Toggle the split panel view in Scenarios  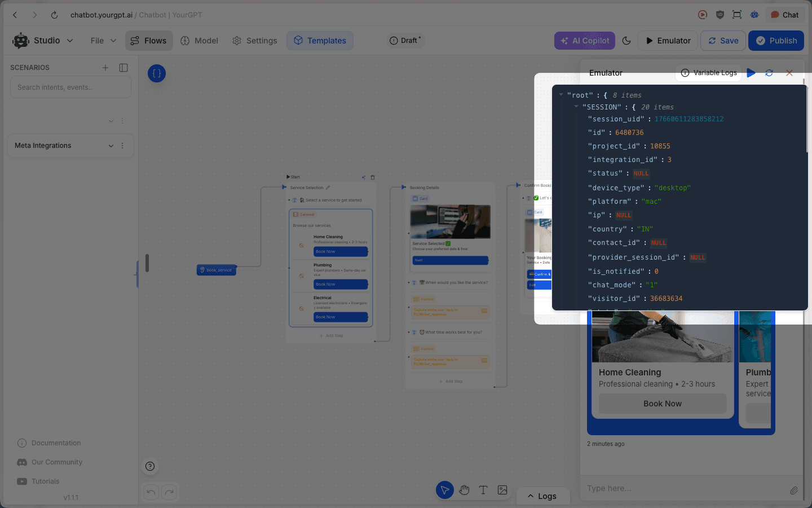pos(123,67)
